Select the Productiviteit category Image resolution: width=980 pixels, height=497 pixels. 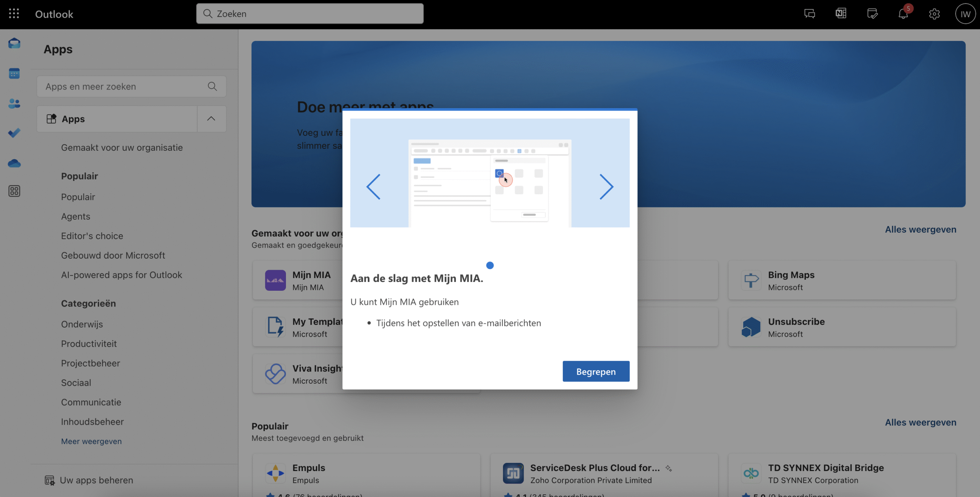pos(89,344)
